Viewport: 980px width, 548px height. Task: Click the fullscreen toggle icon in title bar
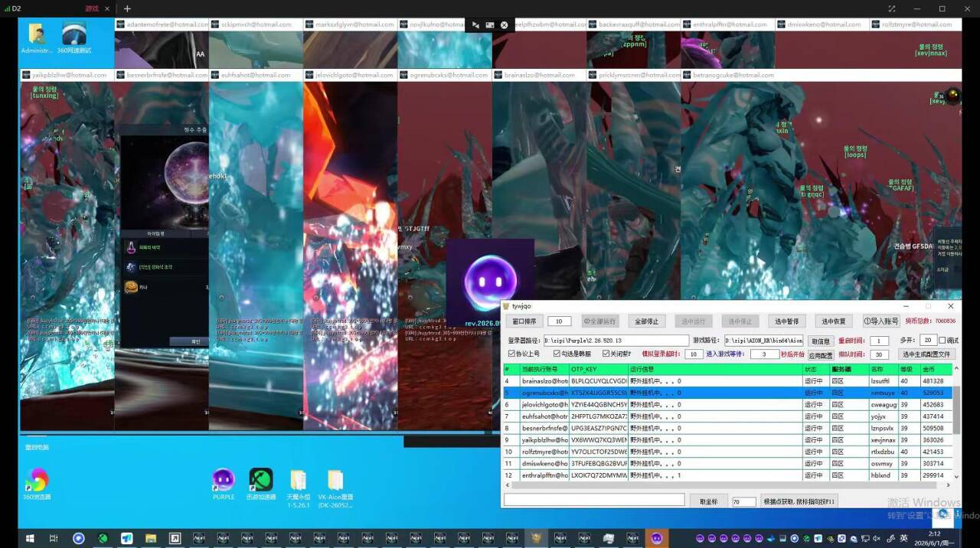891,8
